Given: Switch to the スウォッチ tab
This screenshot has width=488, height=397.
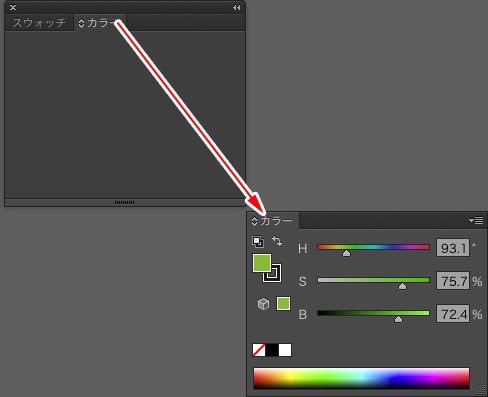Looking at the screenshot, I should (x=39, y=23).
